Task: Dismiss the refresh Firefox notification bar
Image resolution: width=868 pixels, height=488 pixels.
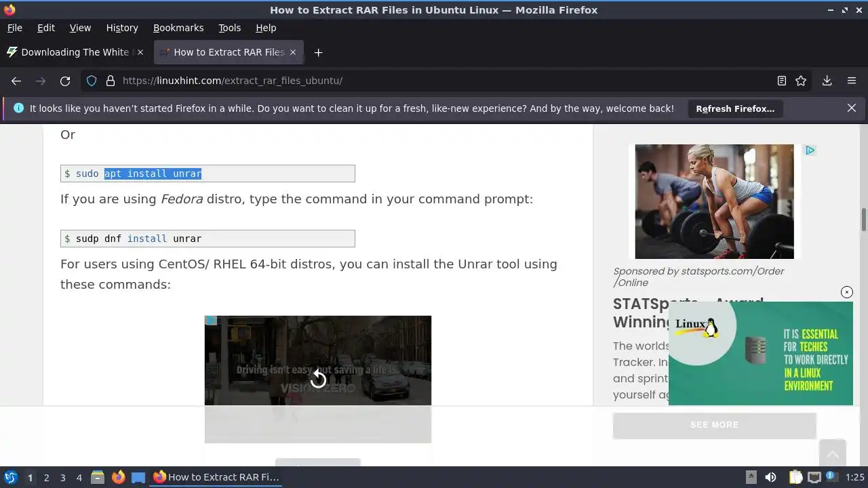Action: [x=852, y=108]
